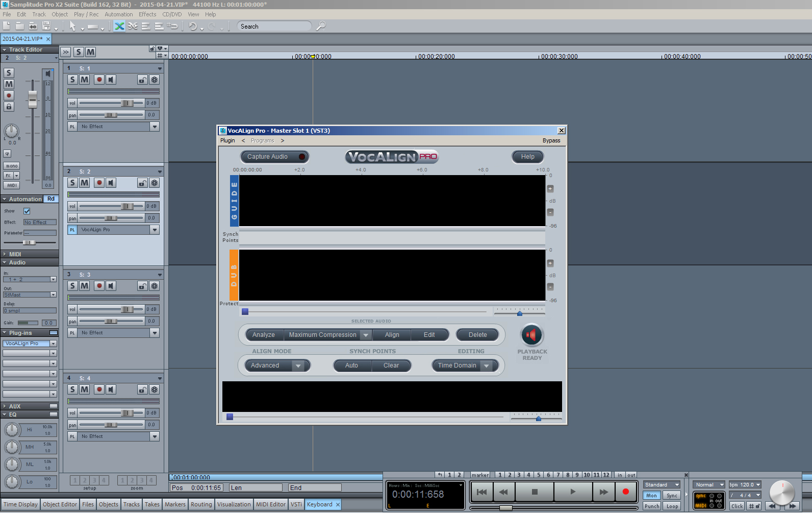
Task: Mute track 4
Action: (85, 389)
